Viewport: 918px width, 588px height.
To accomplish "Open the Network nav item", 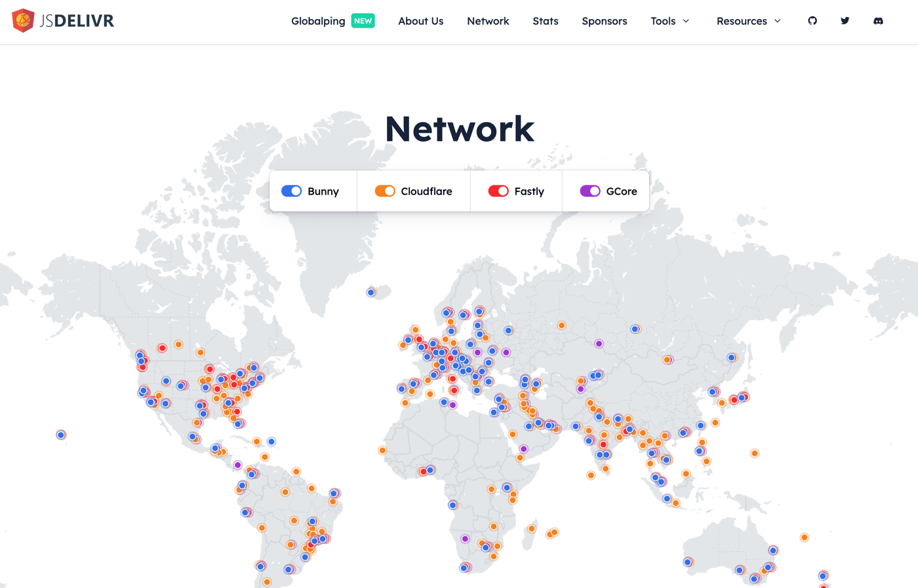I will [x=488, y=21].
